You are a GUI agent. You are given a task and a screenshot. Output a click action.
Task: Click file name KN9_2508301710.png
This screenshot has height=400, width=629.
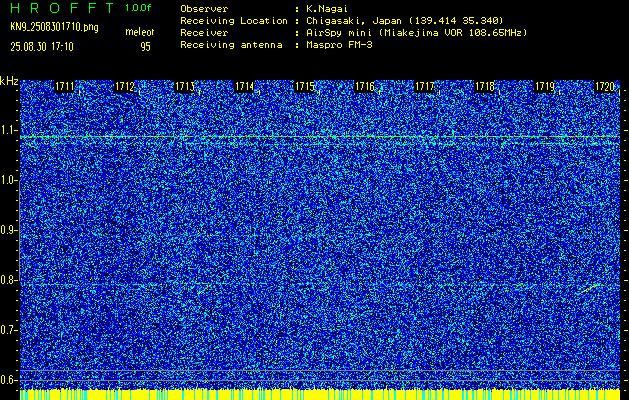(x=54, y=27)
